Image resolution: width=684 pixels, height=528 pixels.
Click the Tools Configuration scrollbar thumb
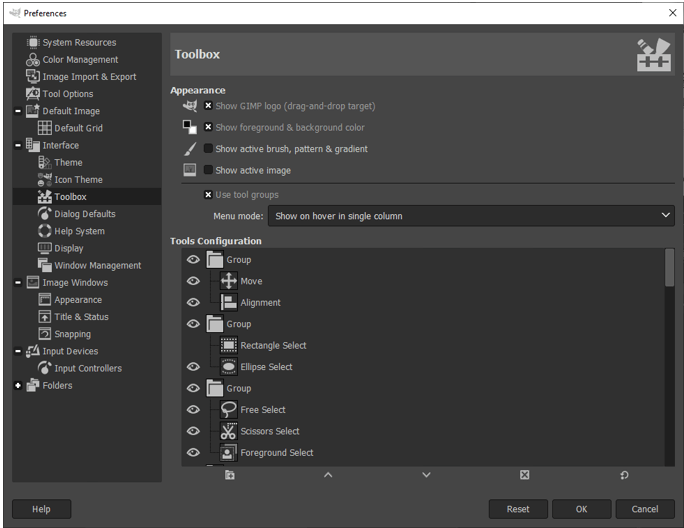[669, 268]
